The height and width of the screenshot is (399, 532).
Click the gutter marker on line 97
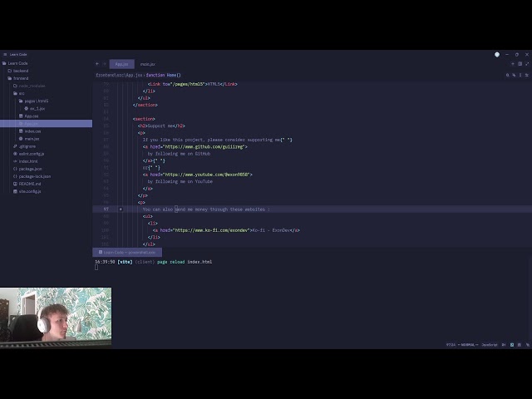121,209
